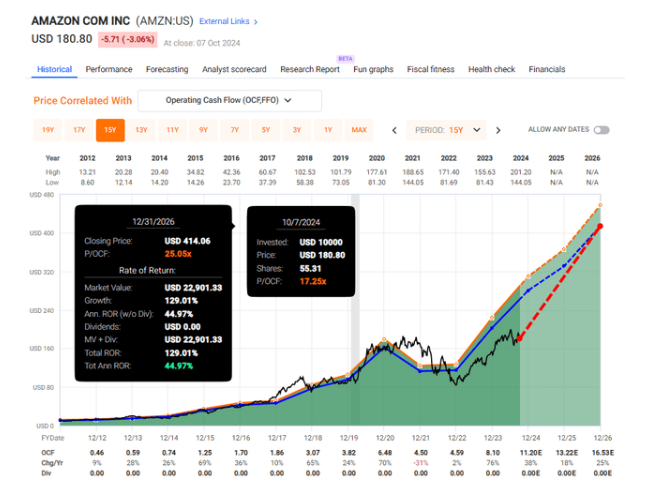Click the P/OCF 17.25x value

coord(313,282)
